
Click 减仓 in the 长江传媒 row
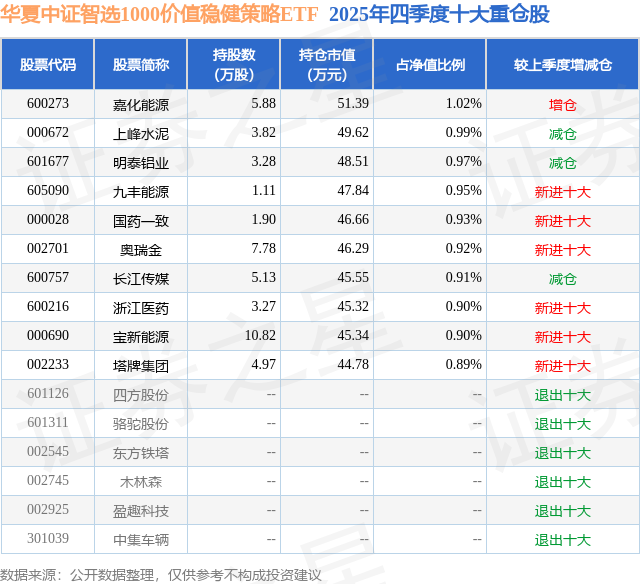(563, 278)
